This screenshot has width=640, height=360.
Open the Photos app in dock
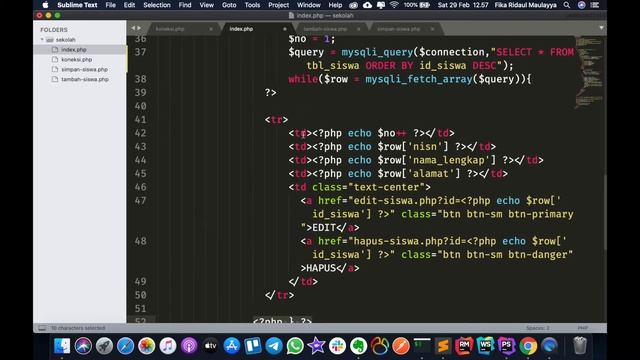tap(147, 346)
